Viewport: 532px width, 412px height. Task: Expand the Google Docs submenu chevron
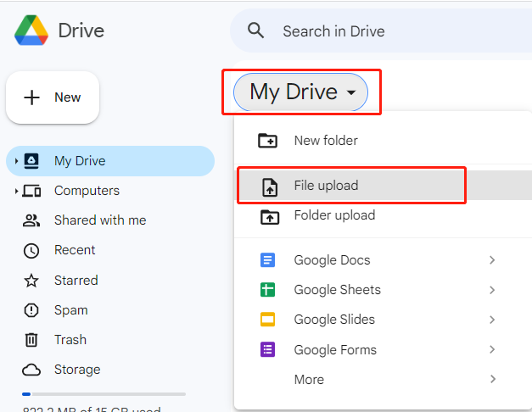(492, 260)
